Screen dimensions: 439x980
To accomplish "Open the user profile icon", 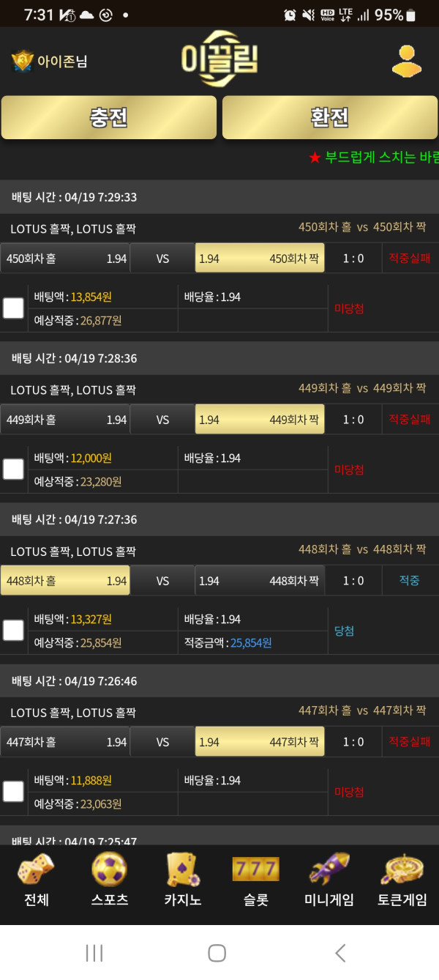I will click(x=406, y=62).
